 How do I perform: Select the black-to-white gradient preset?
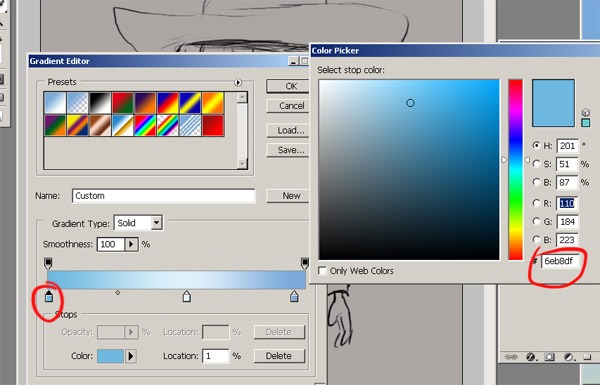(100, 103)
